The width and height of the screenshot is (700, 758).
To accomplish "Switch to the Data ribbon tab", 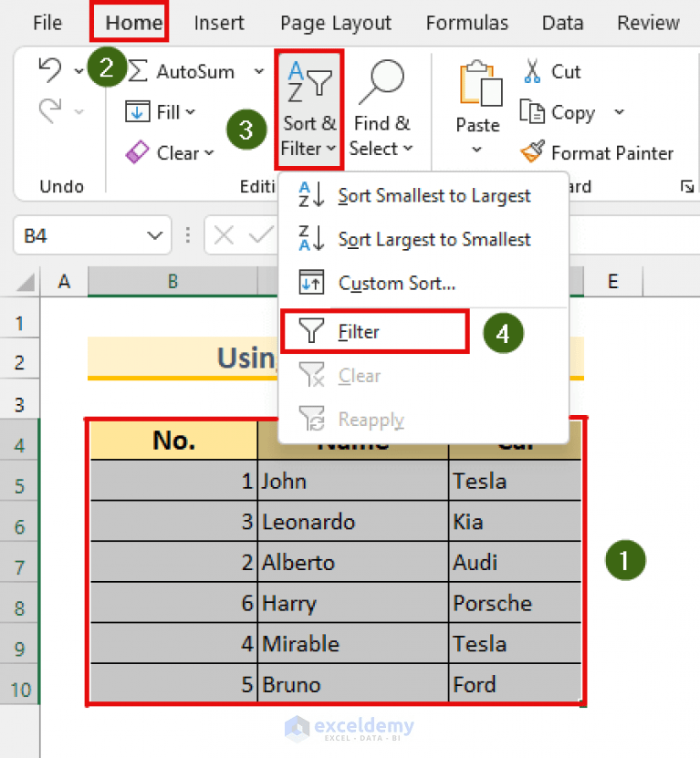I will pos(562,23).
